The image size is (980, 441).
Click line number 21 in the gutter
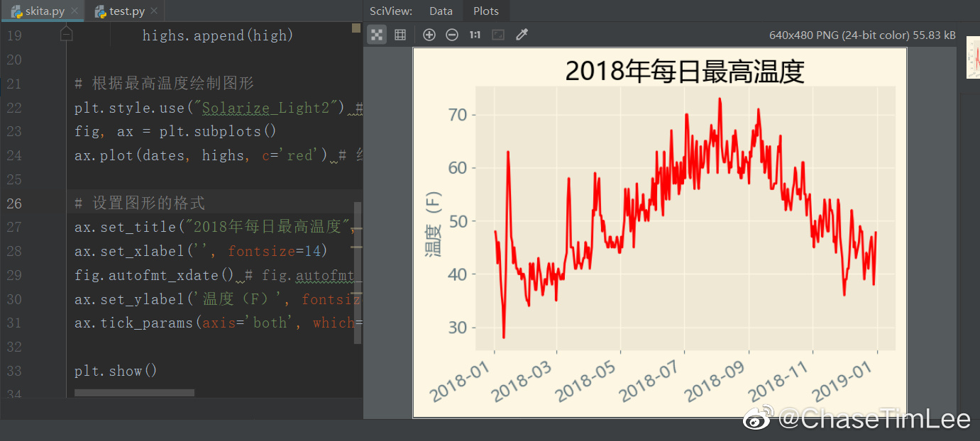pyautogui.click(x=14, y=84)
